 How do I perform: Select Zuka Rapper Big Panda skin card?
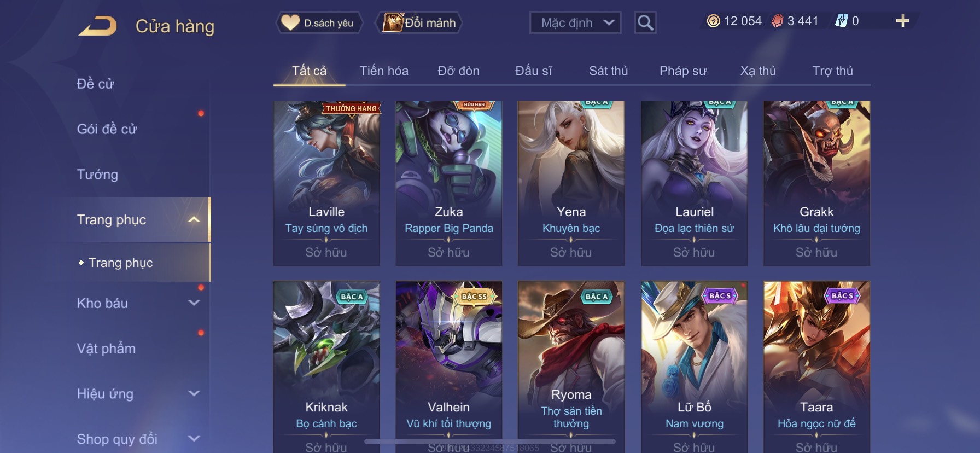[x=449, y=183]
